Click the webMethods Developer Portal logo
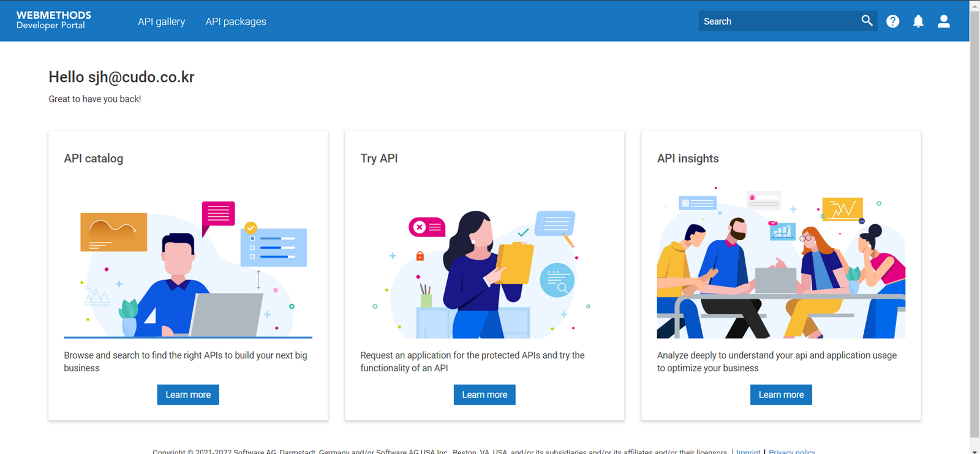The width and height of the screenshot is (980, 454). coord(53,20)
